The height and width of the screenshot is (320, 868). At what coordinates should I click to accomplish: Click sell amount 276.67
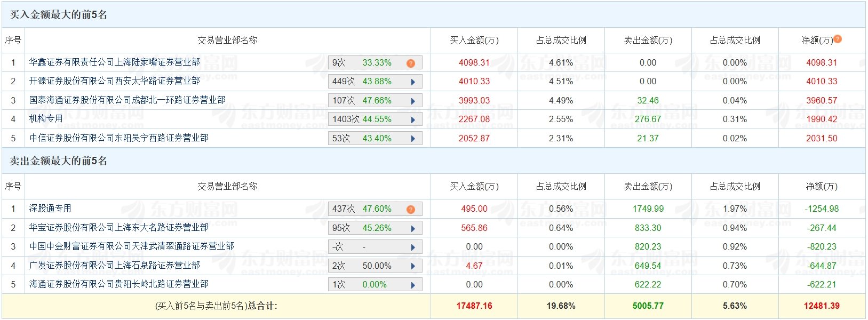(x=648, y=119)
